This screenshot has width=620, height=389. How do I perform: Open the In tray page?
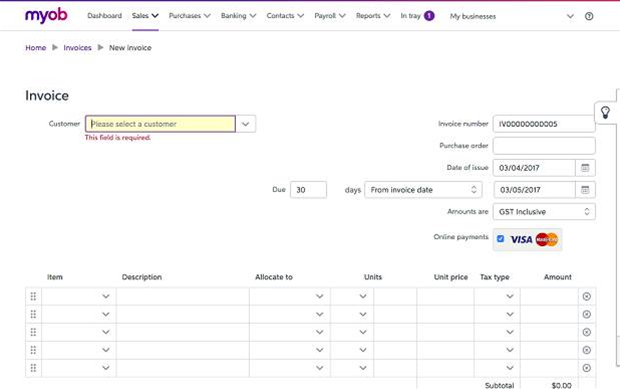410,16
